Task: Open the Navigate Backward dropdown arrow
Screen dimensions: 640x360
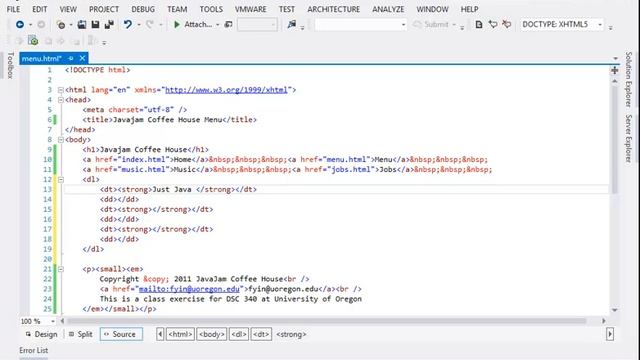Action: pos(30,25)
